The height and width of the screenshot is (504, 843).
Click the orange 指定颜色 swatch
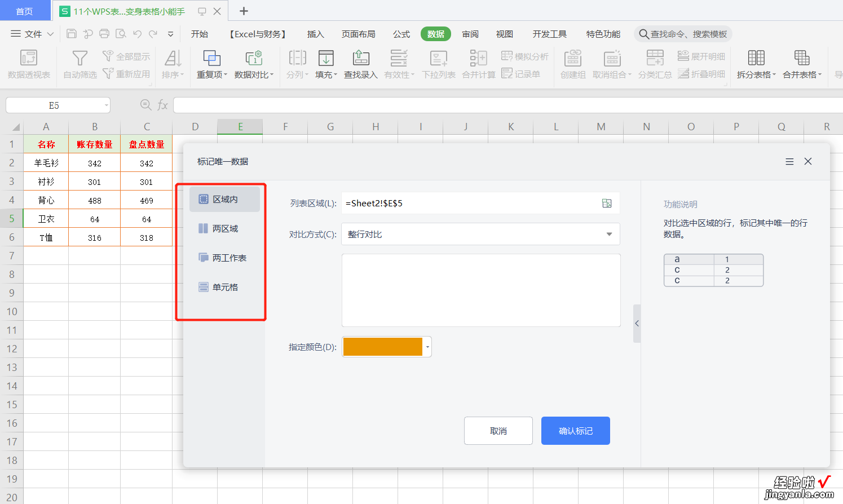(x=383, y=347)
